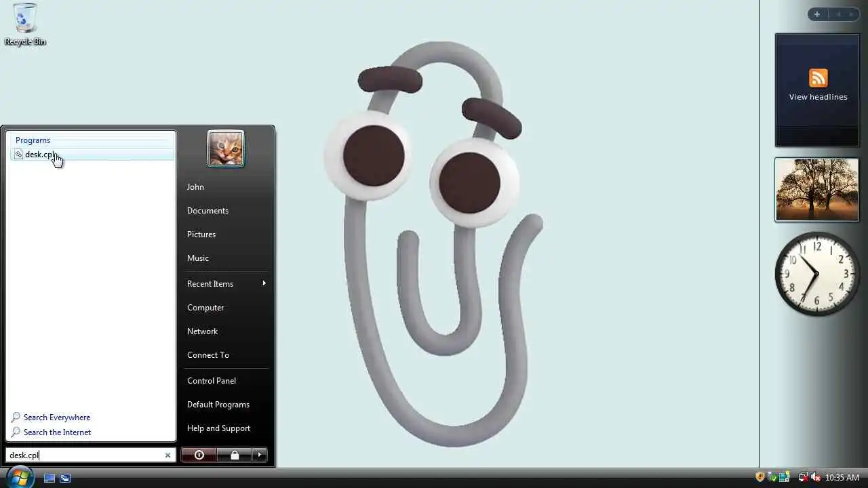Open Help and Support

click(x=218, y=428)
